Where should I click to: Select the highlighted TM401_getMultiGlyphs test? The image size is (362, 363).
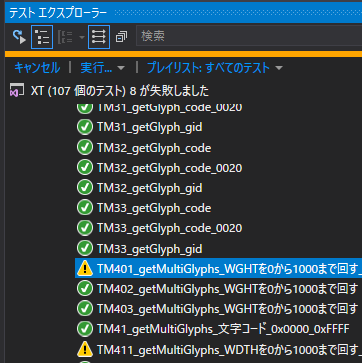pos(218,269)
